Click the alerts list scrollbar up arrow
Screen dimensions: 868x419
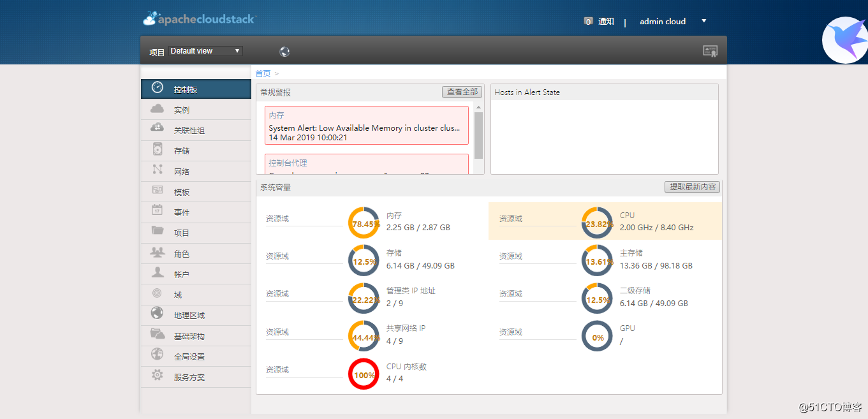tap(479, 107)
